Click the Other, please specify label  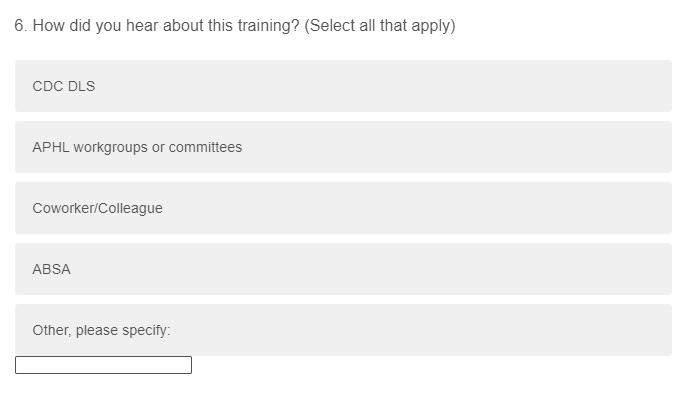[101, 330]
